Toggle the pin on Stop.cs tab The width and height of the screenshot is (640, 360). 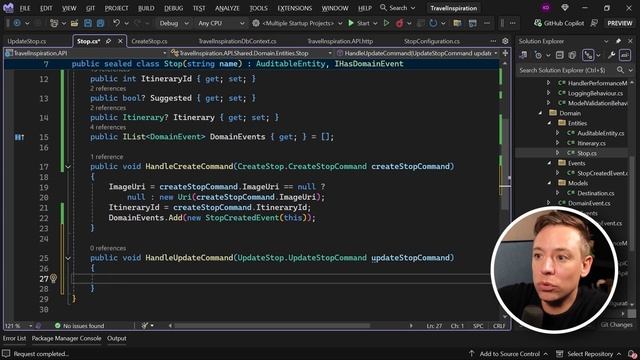pyautogui.click(x=108, y=41)
